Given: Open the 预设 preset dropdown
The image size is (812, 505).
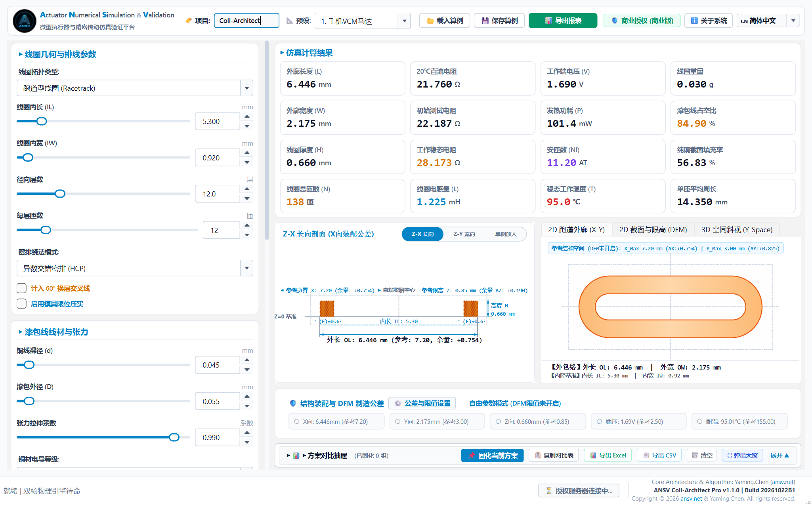Looking at the screenshot, I should click(x=404, y=21).
